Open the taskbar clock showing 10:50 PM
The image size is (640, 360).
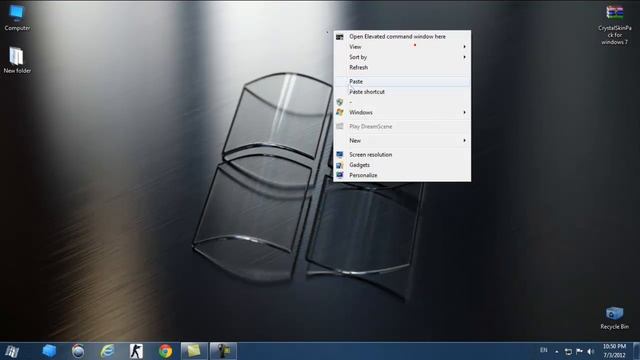[x=614, y=351]
